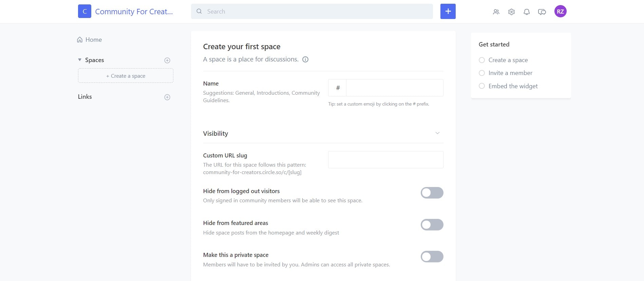Open the members icon in header
The image size is (644, 281).
point(496,12)
